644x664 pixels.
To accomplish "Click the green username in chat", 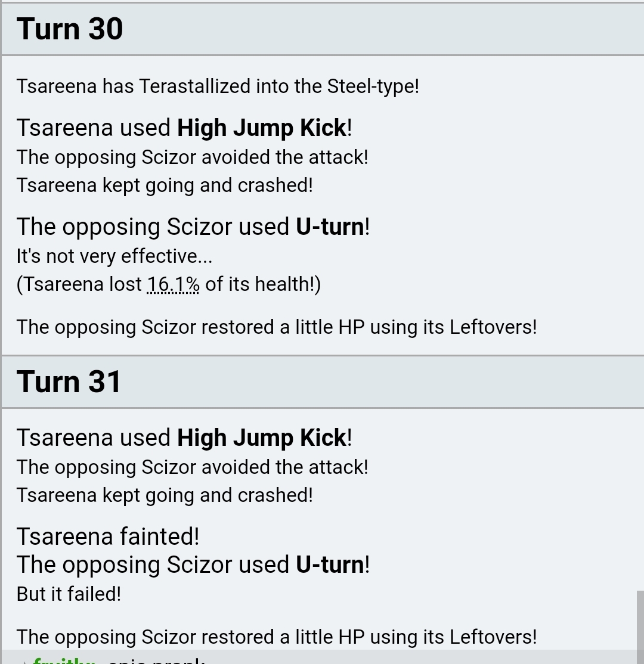I will [x=64, y=660].
